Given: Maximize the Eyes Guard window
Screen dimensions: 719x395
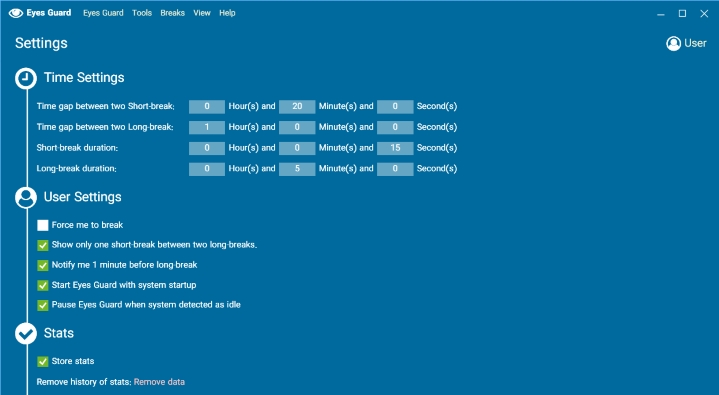Looking at the screenshot, I should click(x=682, y=14).
